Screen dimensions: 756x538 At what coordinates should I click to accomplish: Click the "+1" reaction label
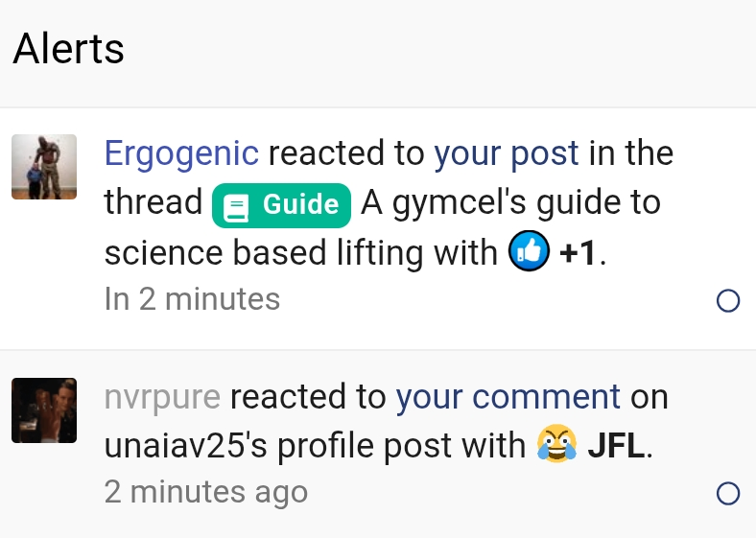[x=579, y=253]
